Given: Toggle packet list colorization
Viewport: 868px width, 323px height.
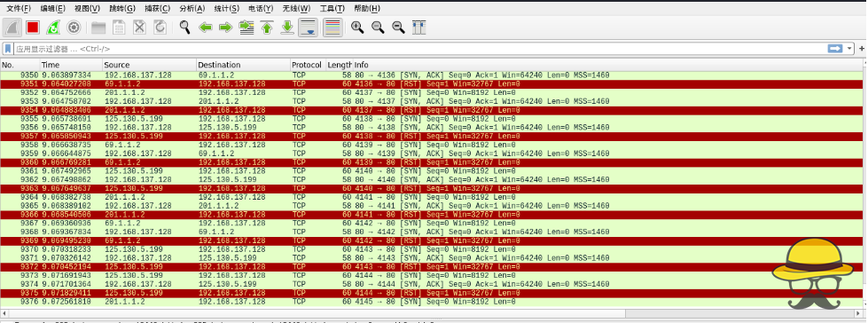Looking at the screenshot, I should pyautogui.click(x=332, y=28).
